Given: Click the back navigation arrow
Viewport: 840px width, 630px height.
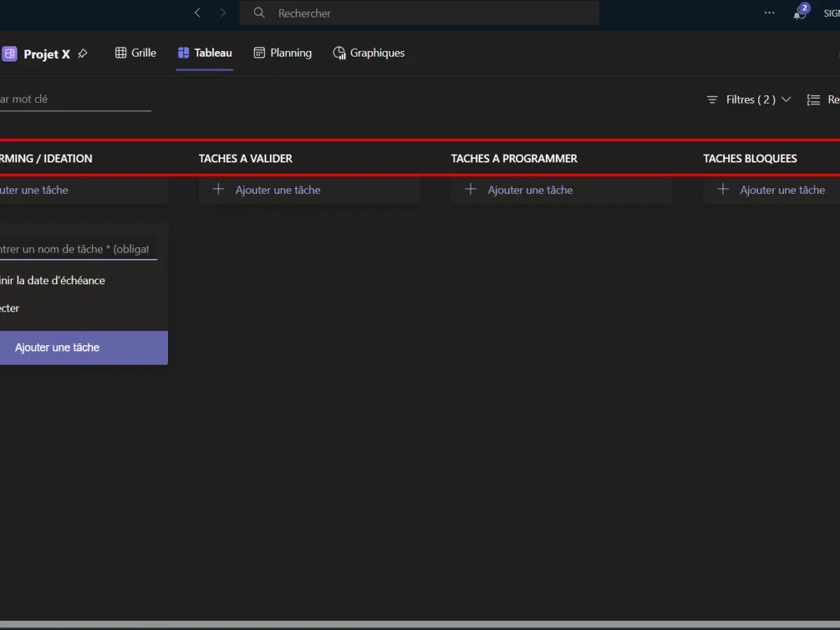Looking at the screenshot, I should [197, 13].
